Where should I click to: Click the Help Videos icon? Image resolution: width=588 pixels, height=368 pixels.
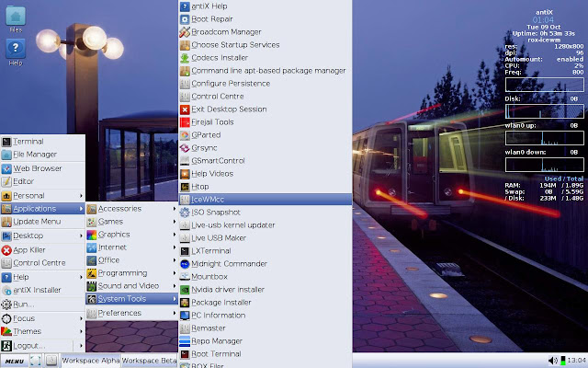coord(185,174)
